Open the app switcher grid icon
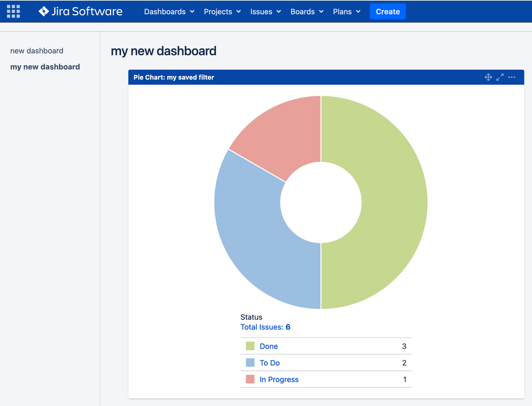Viewport: 532px width, 406px height. click(13, 11)
